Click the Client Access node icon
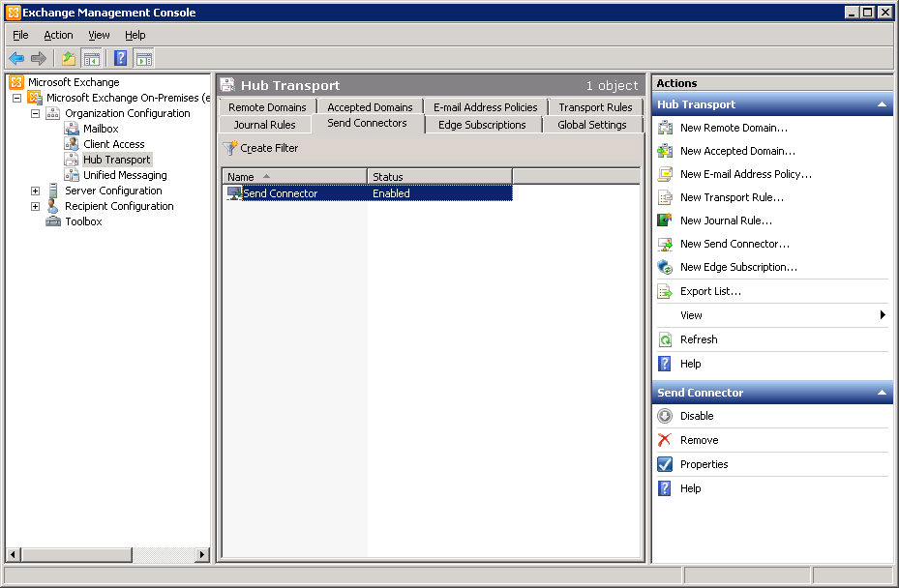899x588 pixels. [72, 144]
